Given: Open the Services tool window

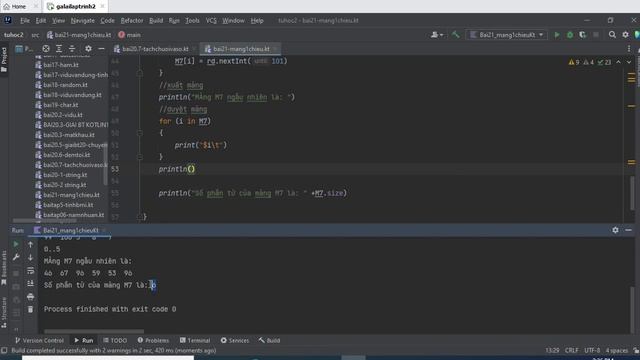Looking at the screenshot, I should tap(235, 340).
